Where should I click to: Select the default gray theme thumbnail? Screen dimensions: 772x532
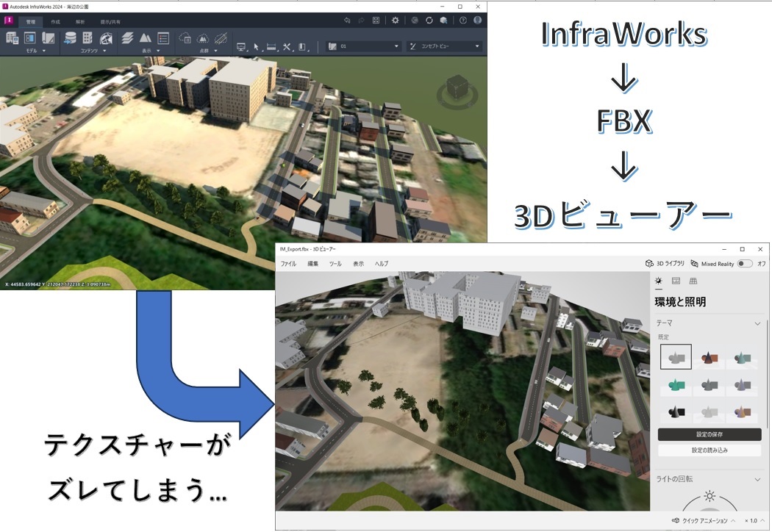pyautogui.click(x=676, y=357)
